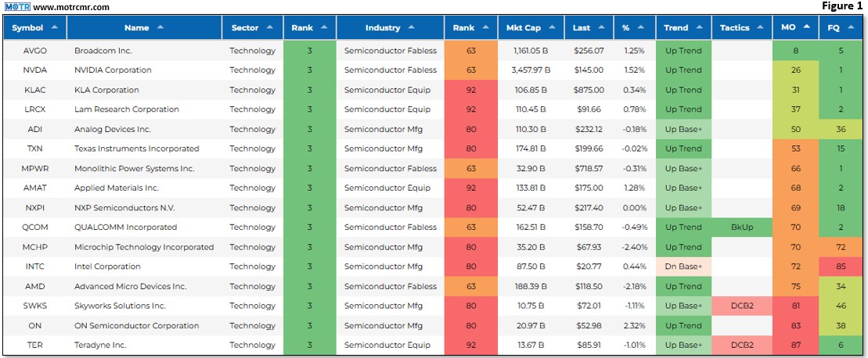Click the Industry column header label

(383, 27)
